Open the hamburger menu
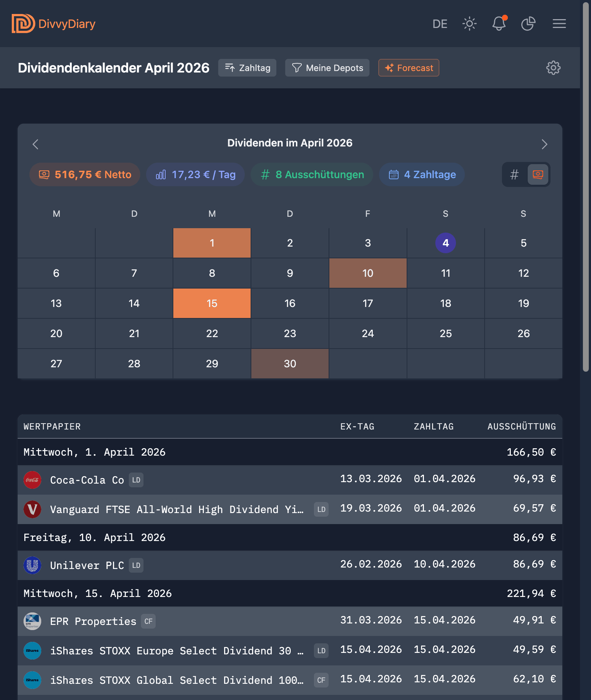The image size is (591, 700). pyautogui.click(x=559, y=24)
